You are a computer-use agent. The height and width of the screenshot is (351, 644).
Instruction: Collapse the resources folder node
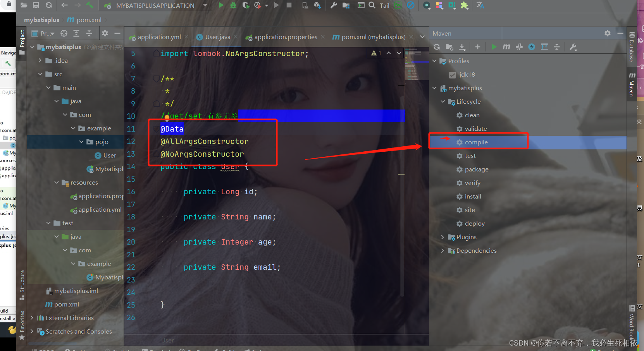click(x=57, y=182)
